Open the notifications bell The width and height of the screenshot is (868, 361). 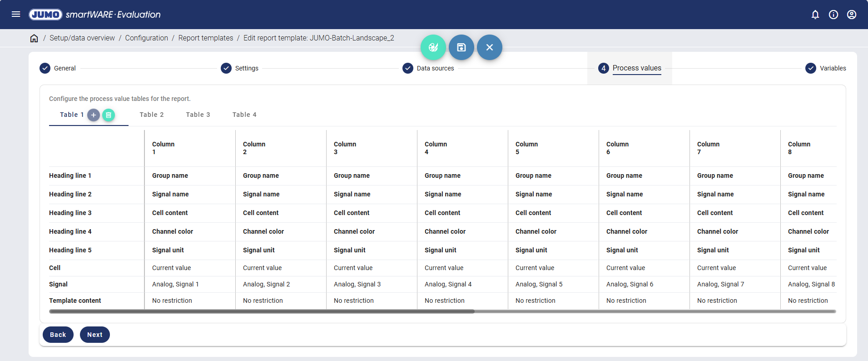pyautogui.click(x=815, y=15)
